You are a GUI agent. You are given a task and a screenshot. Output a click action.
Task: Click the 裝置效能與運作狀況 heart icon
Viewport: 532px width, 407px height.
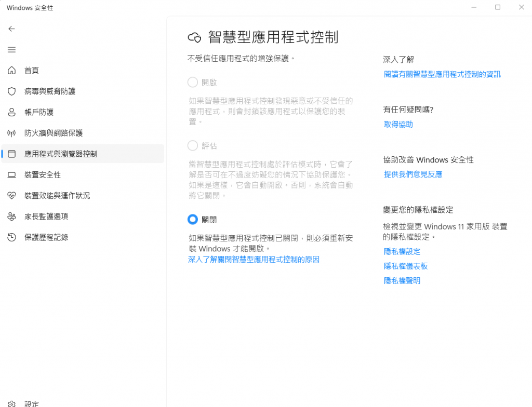tap(11, 196)
